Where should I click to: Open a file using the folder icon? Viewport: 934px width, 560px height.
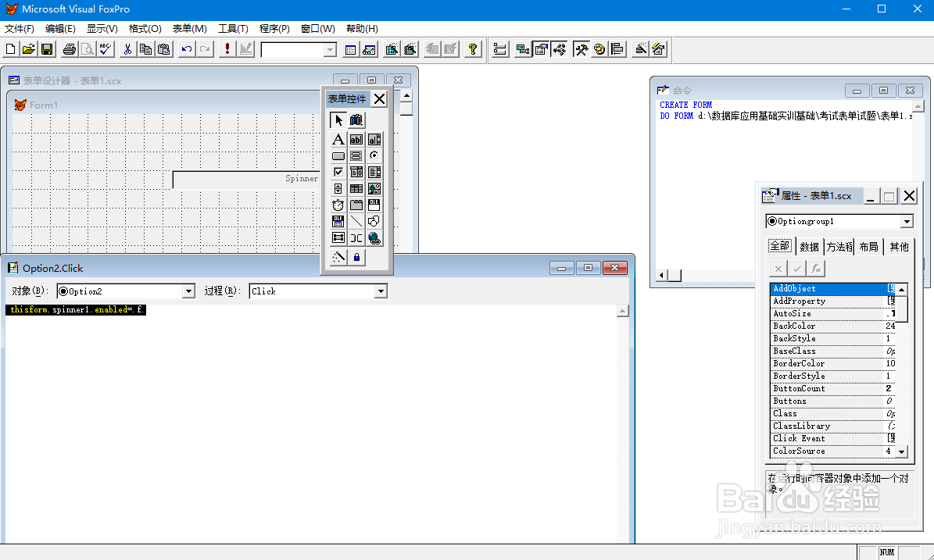[29, 49]
